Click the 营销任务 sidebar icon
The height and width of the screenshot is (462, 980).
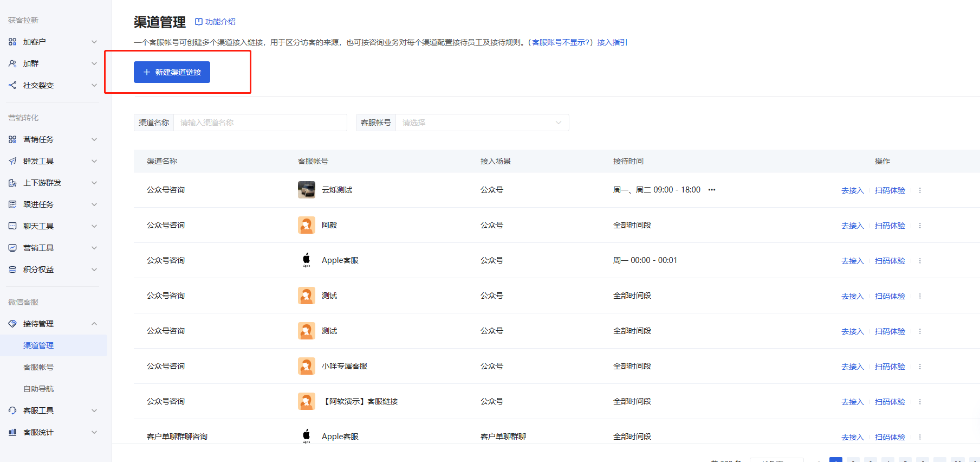click(12, 139)
